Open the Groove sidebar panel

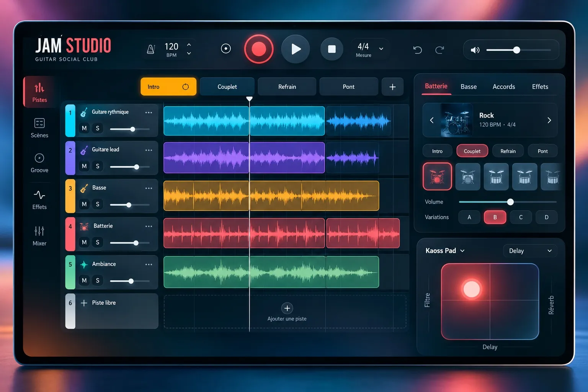pyautogui.click(x=39, y=163)
